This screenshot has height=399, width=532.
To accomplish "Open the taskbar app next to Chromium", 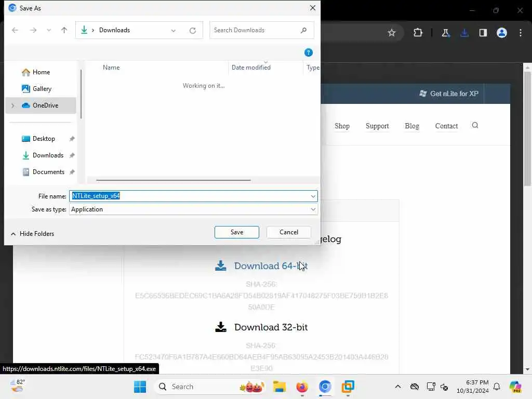I will [x=348, y=387].
